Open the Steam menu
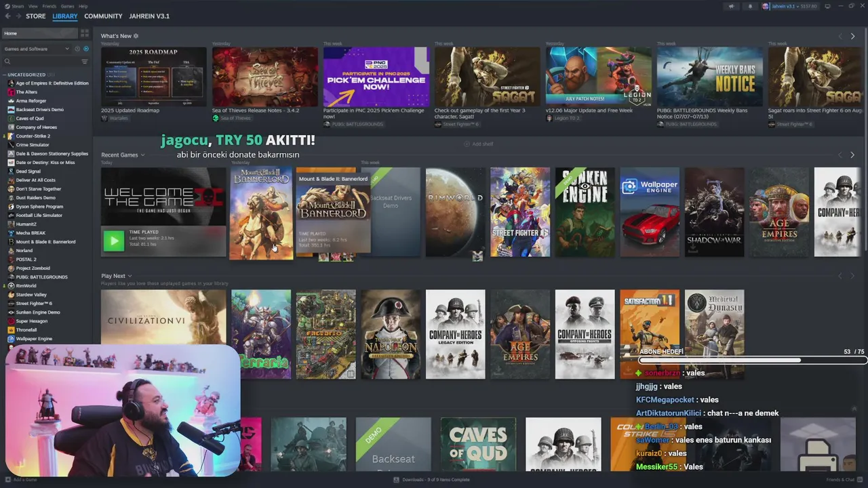Screen dimensions: 868x488 14,6
